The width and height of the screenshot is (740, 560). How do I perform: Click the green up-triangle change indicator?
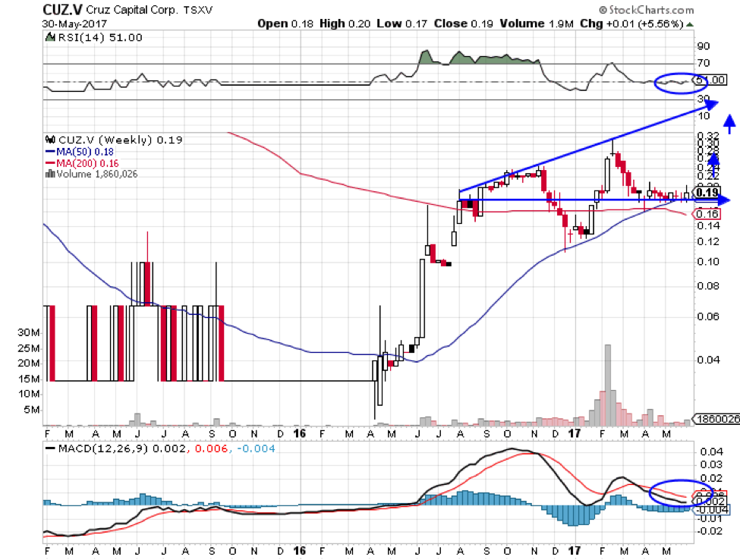[x=689, y=24]
